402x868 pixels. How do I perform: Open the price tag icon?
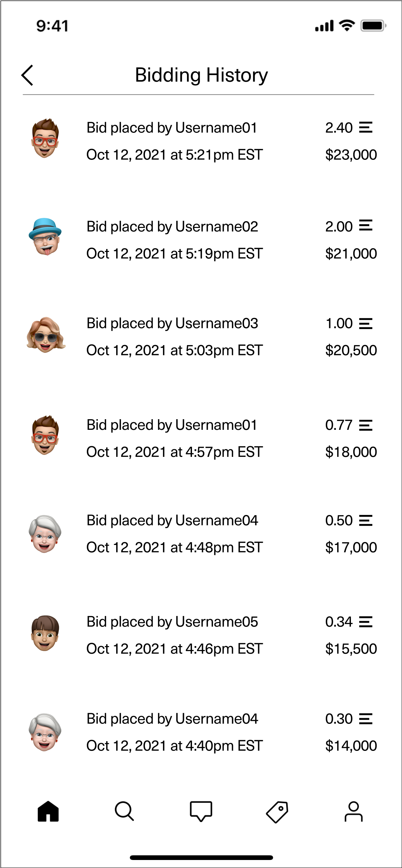[x=277, y=812]
